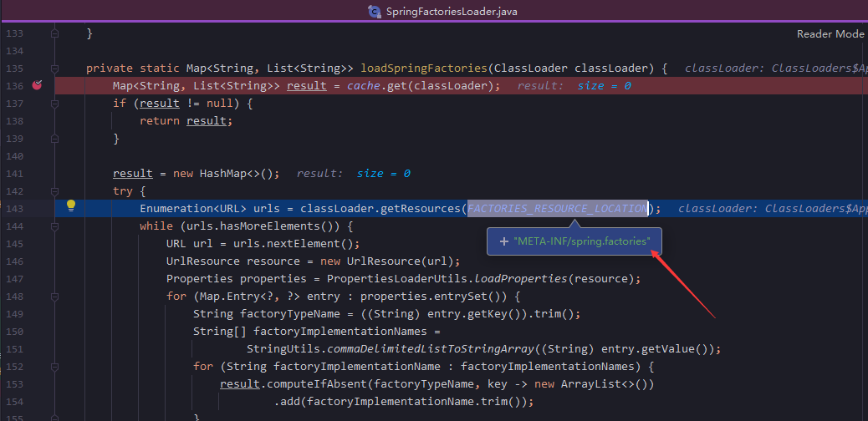Click the try keyword on line 142
The width and height of the screenshot is (868, 421).
pos(123,191)
